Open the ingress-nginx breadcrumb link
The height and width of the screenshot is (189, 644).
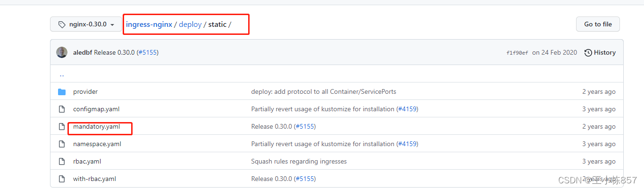click(x=149, y=24)
